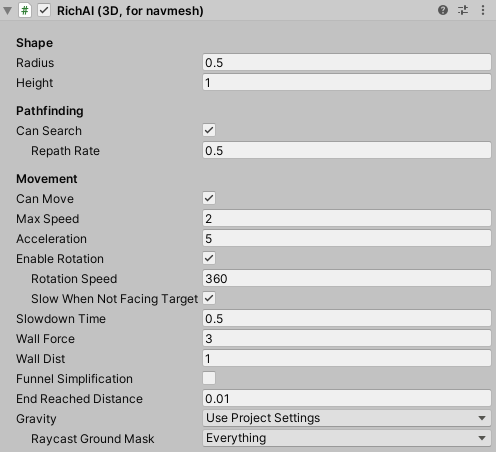
Task: Collapse the RichAI component foldout arrow
Action: 8,11
